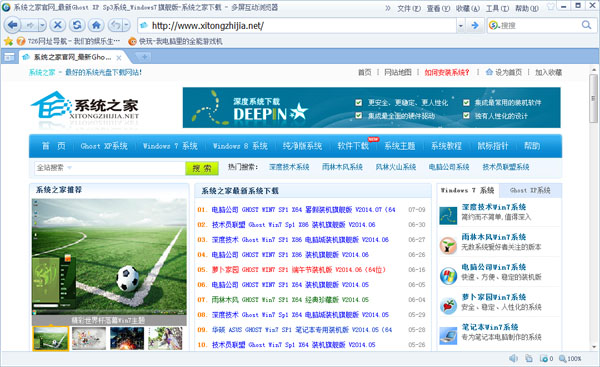
Task: Toggle the first checkbox in the DEEPIN banner
Action: [359, 103]
